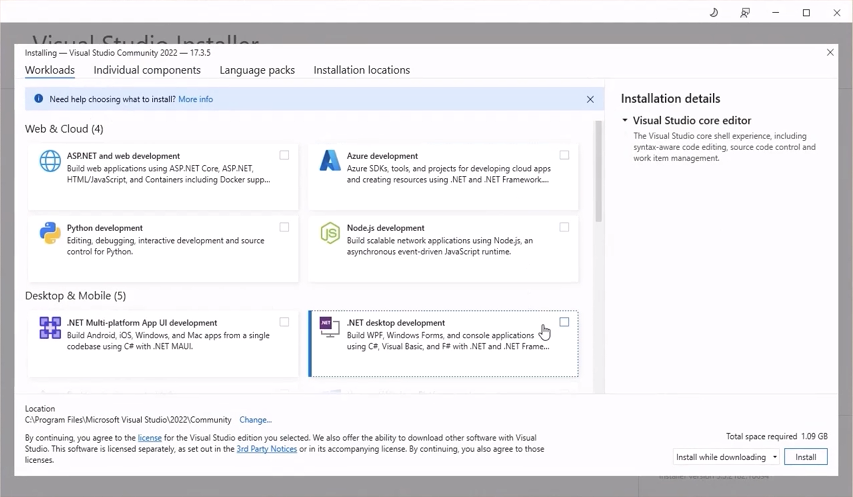Click the blue info icon in help banner

point(39,99)
